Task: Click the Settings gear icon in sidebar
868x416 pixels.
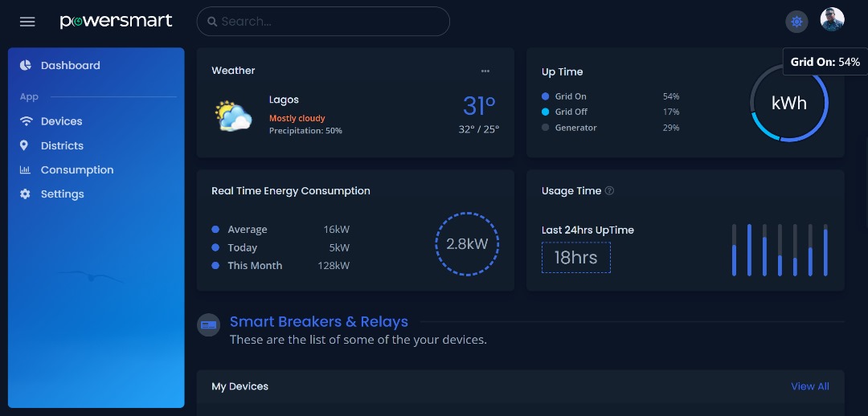Action: click(25, 194)
